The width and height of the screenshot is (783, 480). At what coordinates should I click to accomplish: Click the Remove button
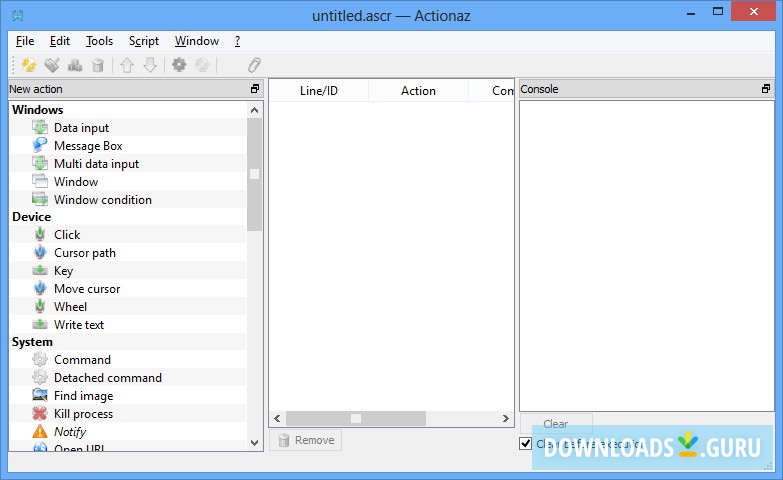[306, 440]
